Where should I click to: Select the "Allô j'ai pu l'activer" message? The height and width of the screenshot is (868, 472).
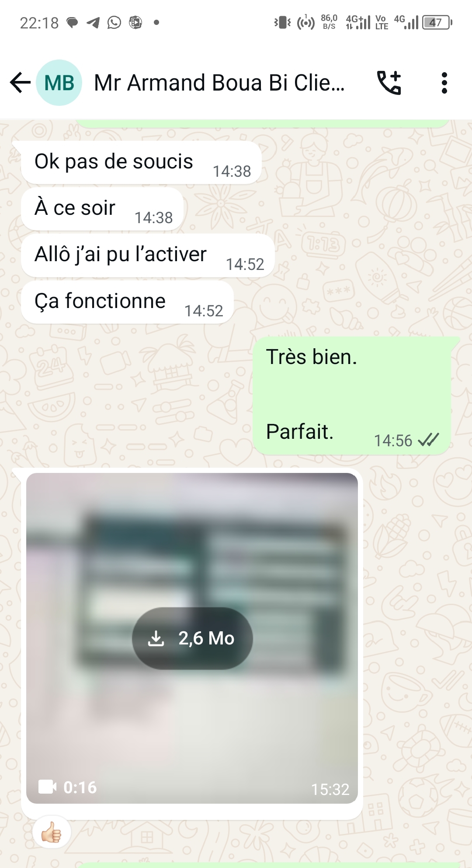pos(148,255)
